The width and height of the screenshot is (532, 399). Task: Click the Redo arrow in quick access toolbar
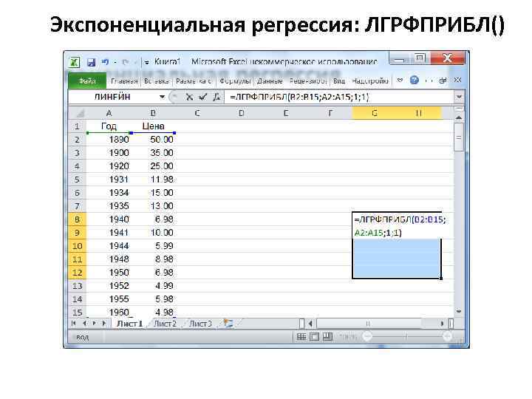point(125,62)
